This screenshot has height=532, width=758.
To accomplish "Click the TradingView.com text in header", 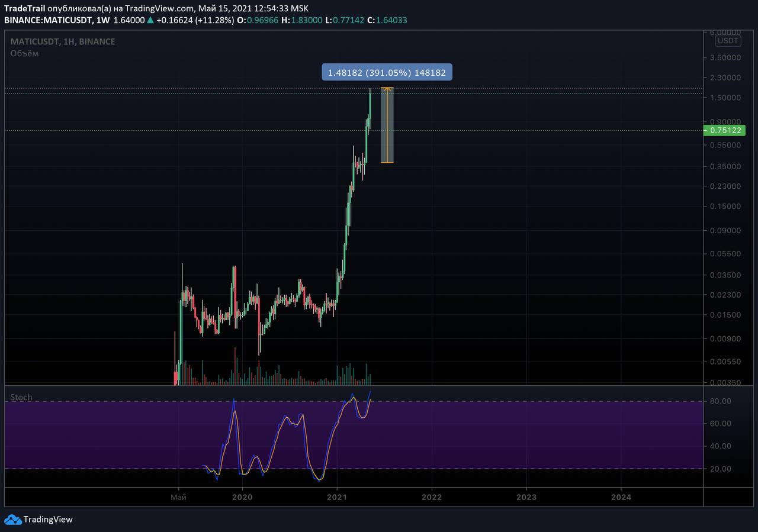I will [x=160, y=8].
